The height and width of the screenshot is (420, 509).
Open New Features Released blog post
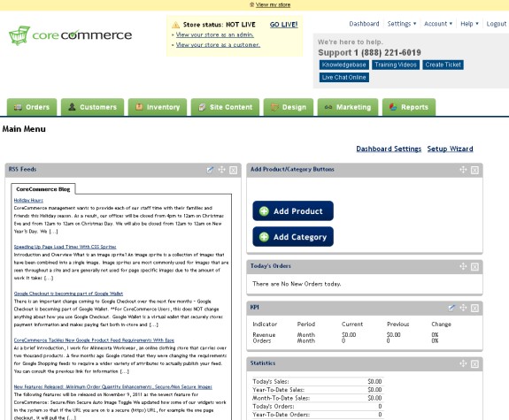pos(112,387)
